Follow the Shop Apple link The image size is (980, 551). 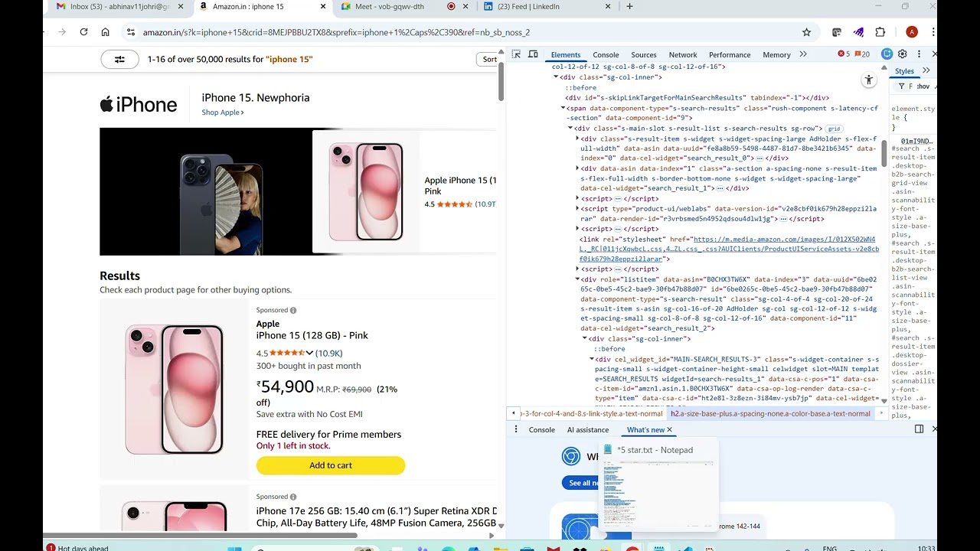tap(223, 112)
